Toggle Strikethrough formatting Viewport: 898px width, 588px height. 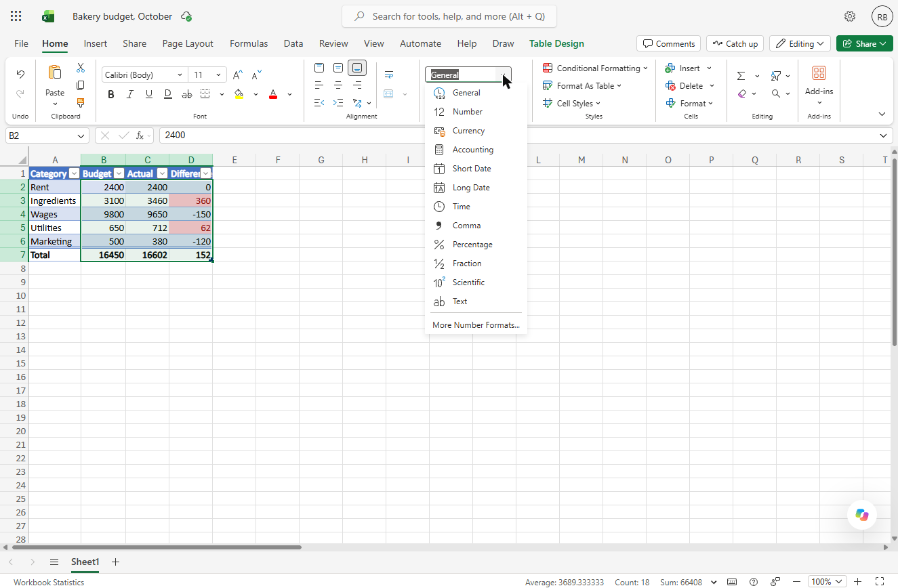click(x=186, y=94)
